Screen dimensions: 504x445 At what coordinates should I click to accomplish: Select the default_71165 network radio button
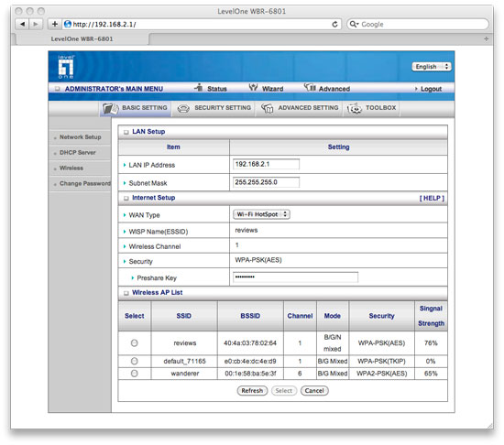point(135,361)
